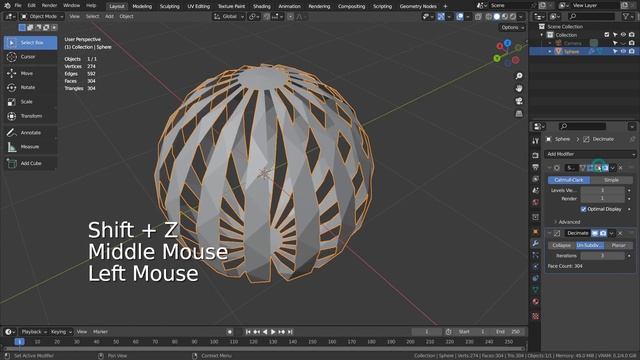Screen dimensions: 640x360
Task: Click the subdivision Render levels field
Action: [602, 198]
